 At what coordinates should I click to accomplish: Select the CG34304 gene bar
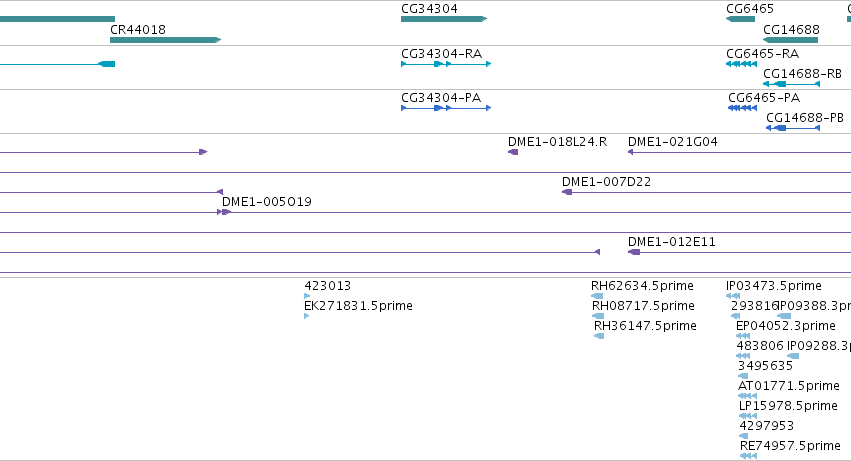(444, 19)
